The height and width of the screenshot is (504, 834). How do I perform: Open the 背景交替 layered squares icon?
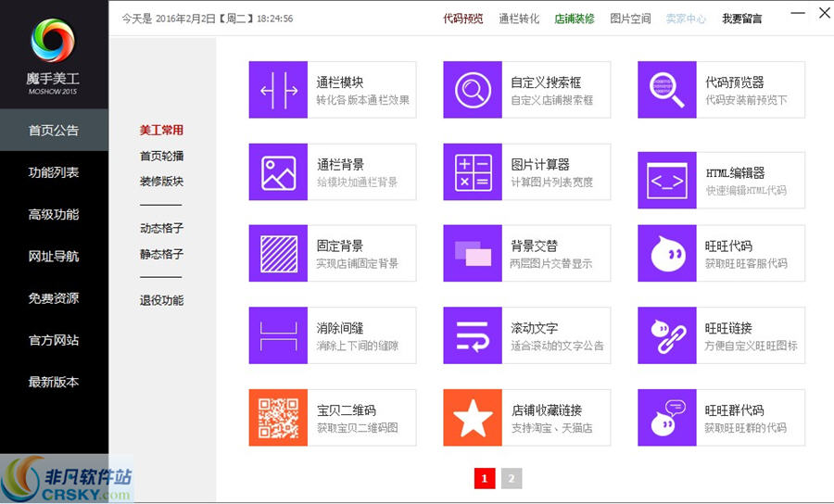473,253
